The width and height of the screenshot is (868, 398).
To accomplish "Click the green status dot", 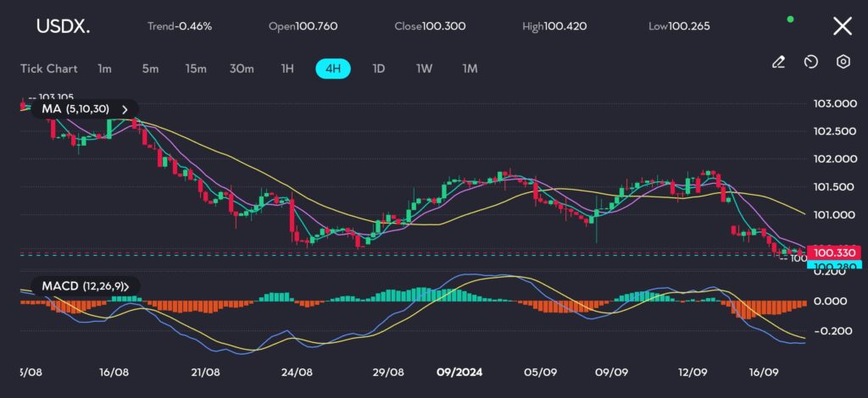I will click(x=791, y=19).
